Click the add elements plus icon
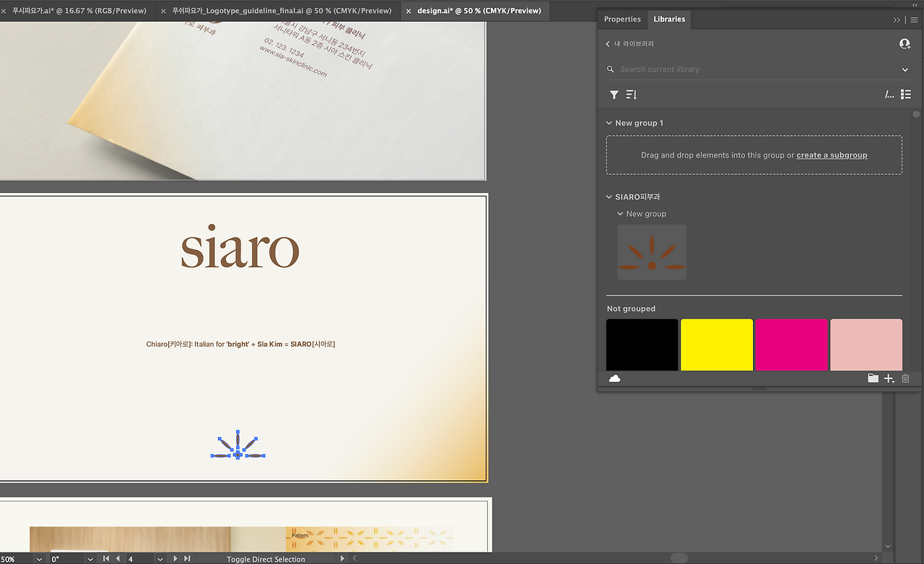This screenshot has width=924, height=564. pyautogui.click(x=889, y=378)
